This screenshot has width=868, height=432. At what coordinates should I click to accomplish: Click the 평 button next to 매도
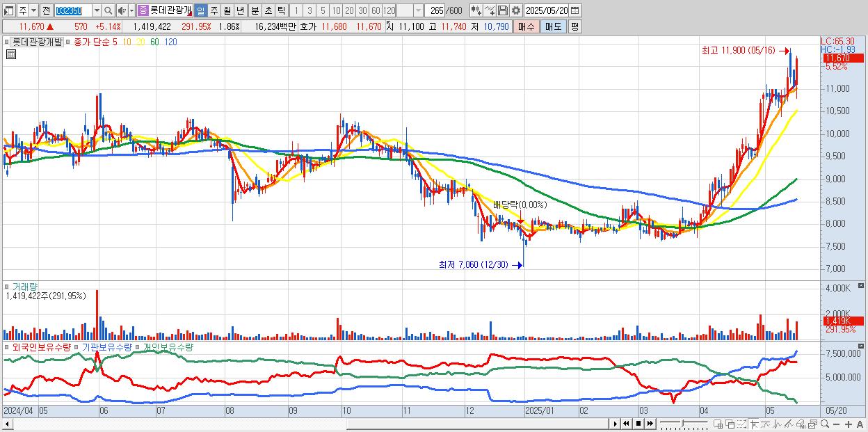pyautogui.click(x=574, y=26)
